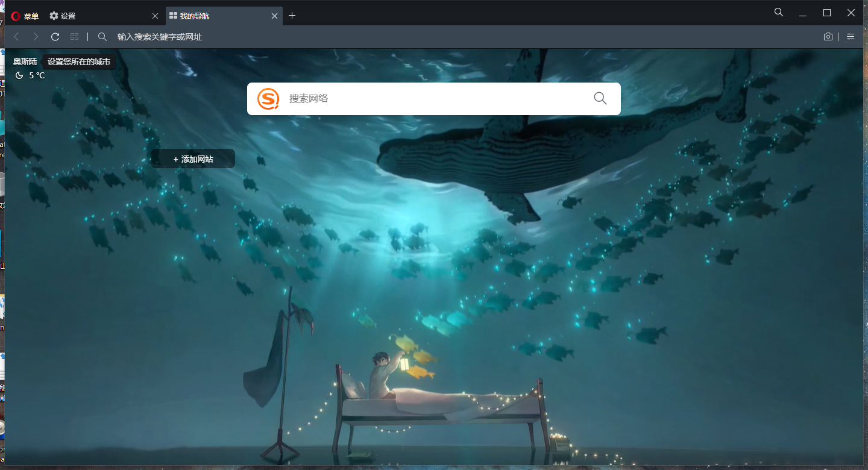Click the 5 ℃ temperature reading
The width and height of the screenshot is (868, 470).
(x=37, y=75)
